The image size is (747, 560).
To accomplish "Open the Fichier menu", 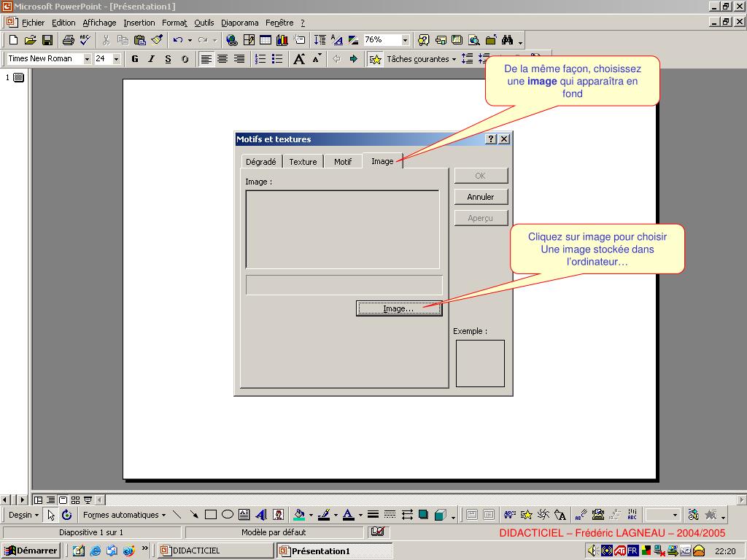I will click(x=34, y=23).
